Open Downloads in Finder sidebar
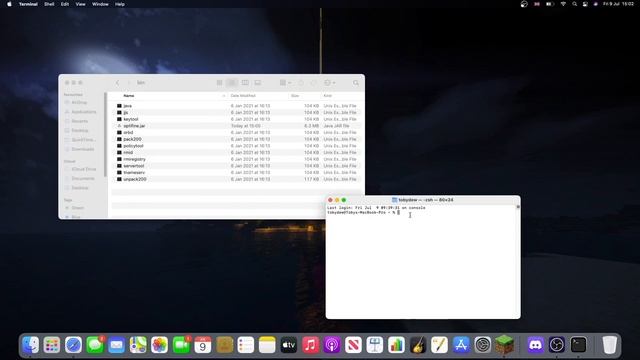 click(x=82, y=149)
